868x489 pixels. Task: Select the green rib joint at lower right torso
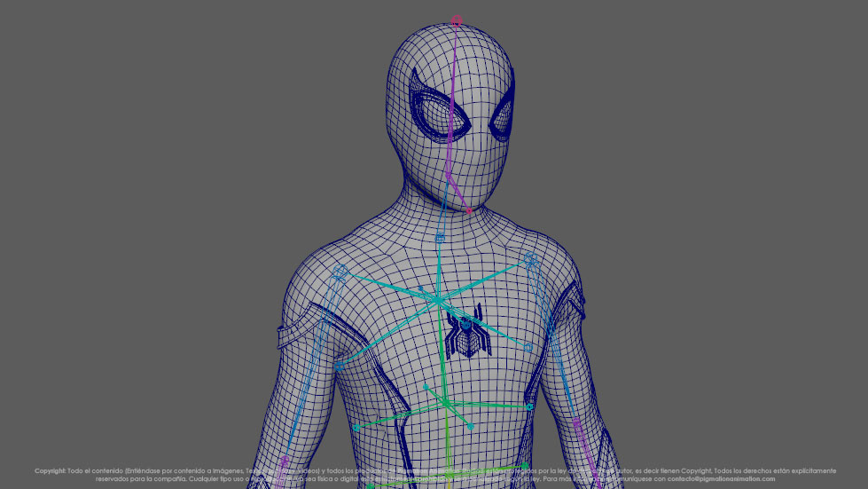pos(530,407)
